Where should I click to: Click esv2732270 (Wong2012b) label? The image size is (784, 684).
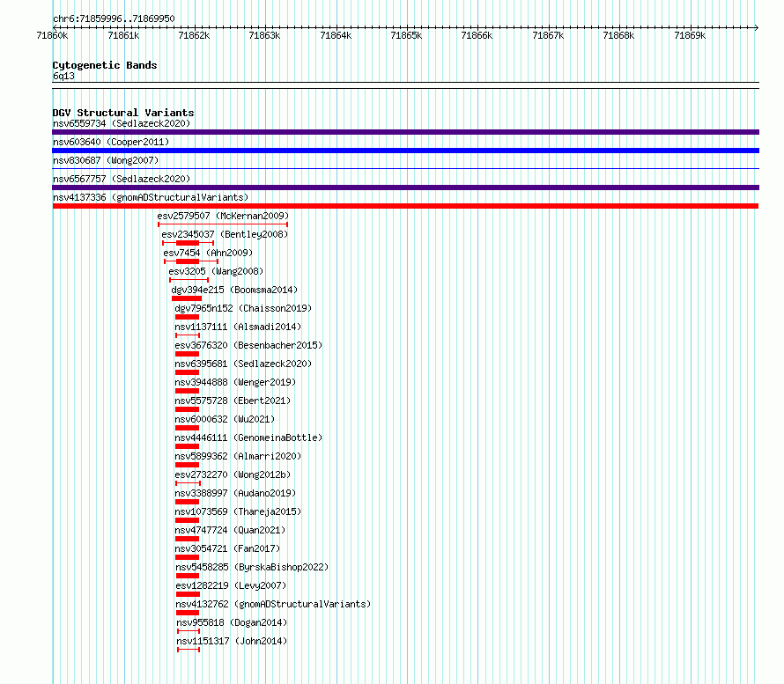pos(233,474)
